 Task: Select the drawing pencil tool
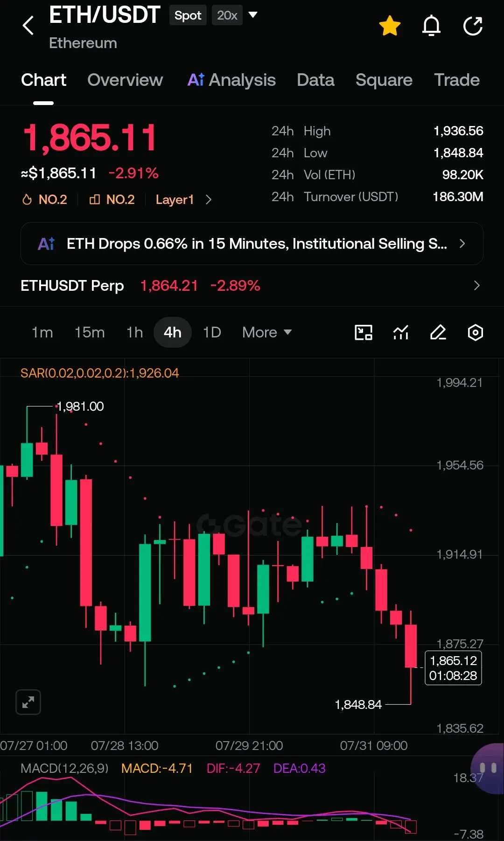click(x=438, y=332)
